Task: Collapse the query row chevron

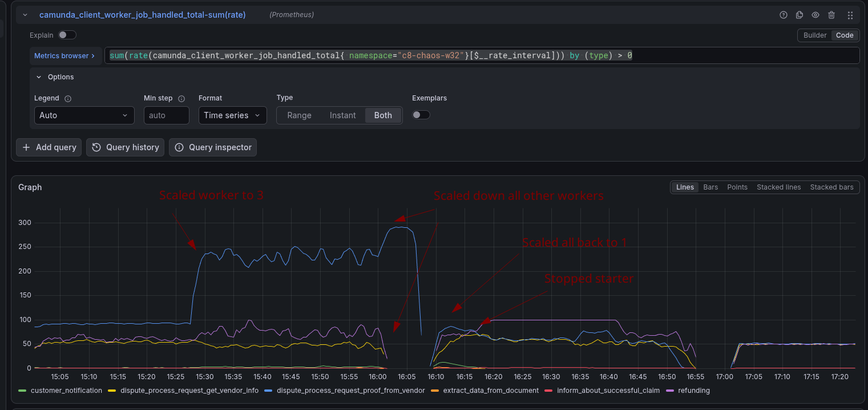Action: [x=25, y=15]
